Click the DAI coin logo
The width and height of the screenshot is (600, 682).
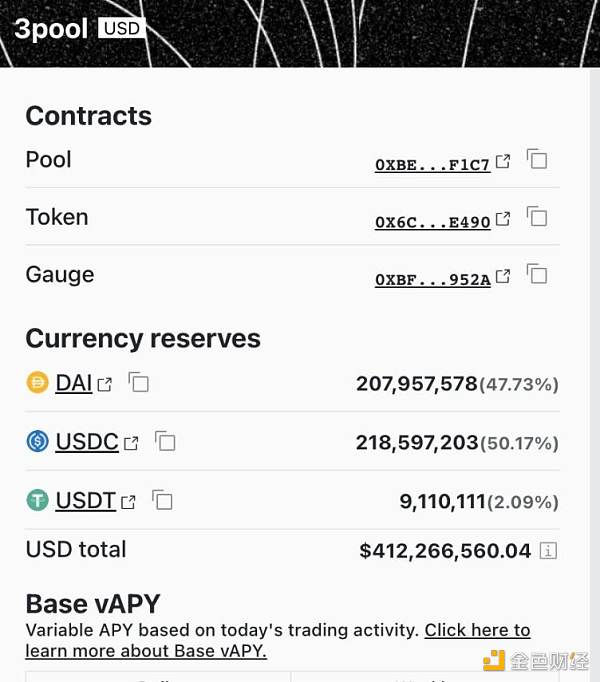(x=37, y=382)
